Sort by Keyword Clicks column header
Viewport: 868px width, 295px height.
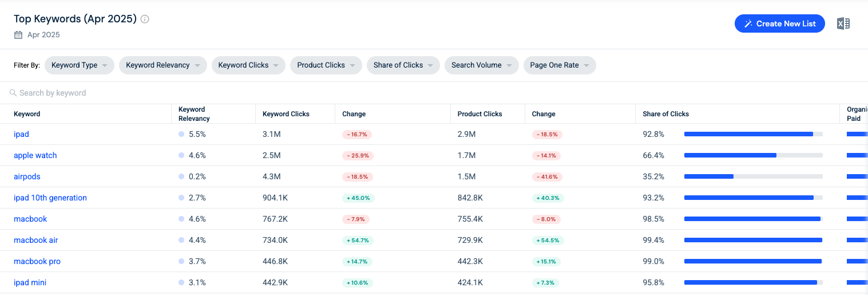click(x=286, y=114)
